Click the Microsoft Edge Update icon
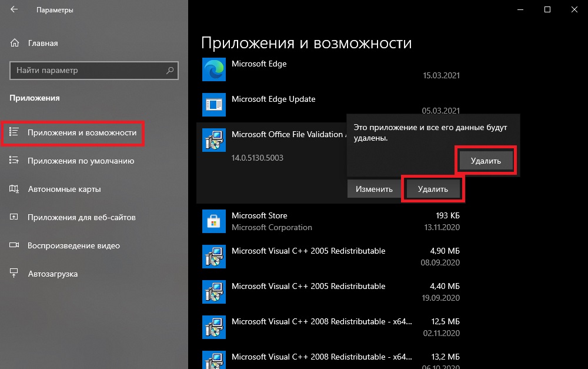 click(x=214, y=105)
